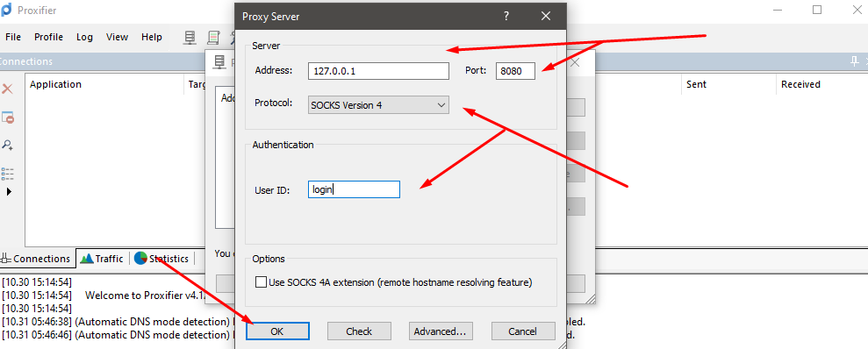Viewport: 868px width, 349px height.
Task: Open the File menu
Action: (x=13, y=37)
